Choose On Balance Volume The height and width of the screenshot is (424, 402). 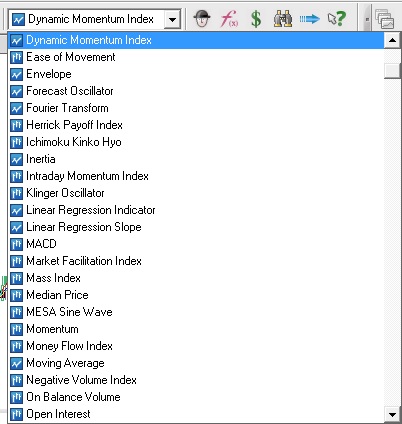pyautogui.click(x=196, y=397)
